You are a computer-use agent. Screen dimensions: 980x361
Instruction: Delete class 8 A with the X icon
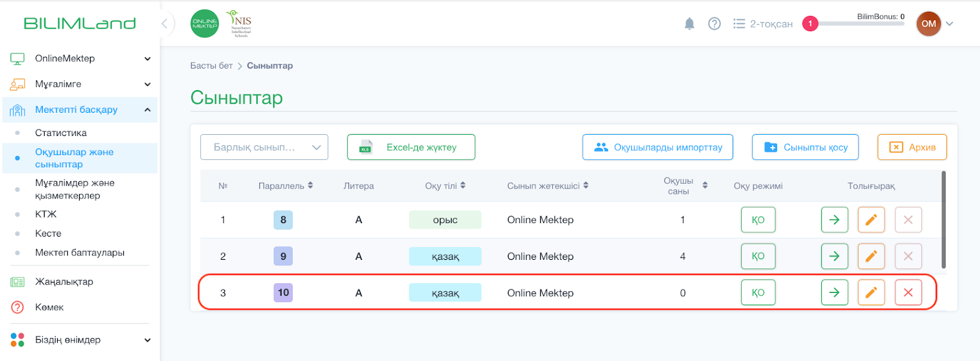tap(908, 219)
